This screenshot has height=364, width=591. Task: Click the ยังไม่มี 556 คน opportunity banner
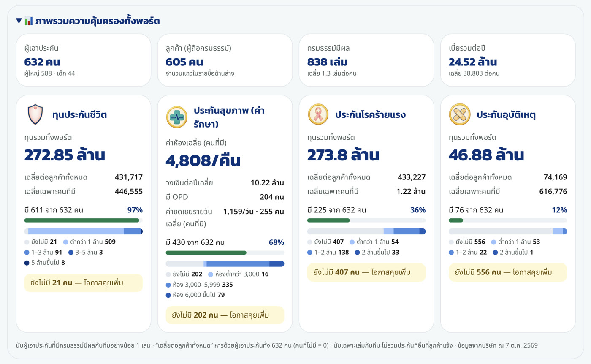[x=508, y=272]
